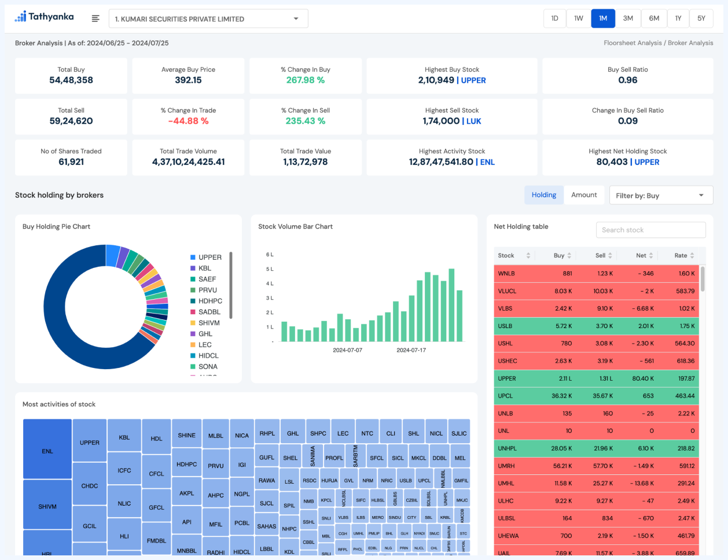Sort table by Buy column arrows
Screen dimensions: 728x560
point(569,256)
